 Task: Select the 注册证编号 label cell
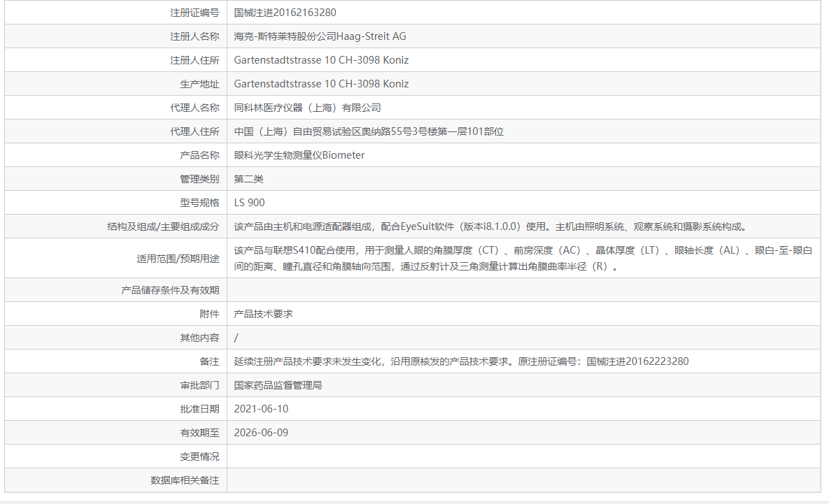(194, 13)
